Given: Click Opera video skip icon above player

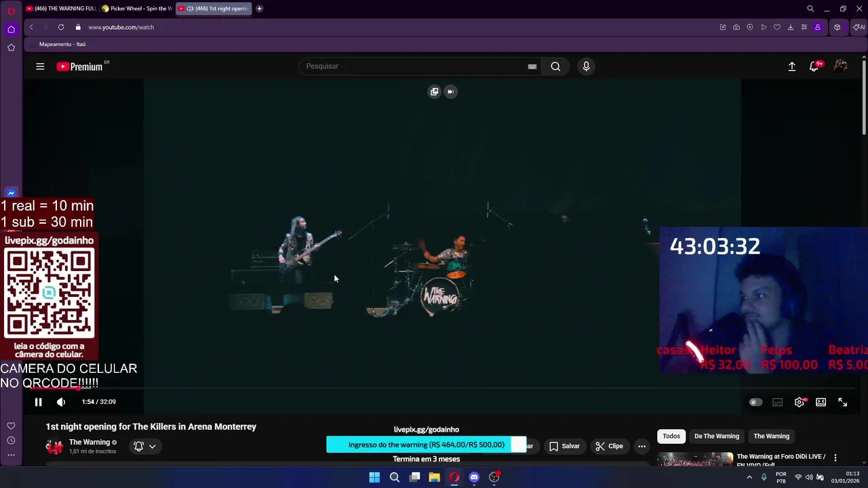Looking at the screenshot, I should [450, 91].
